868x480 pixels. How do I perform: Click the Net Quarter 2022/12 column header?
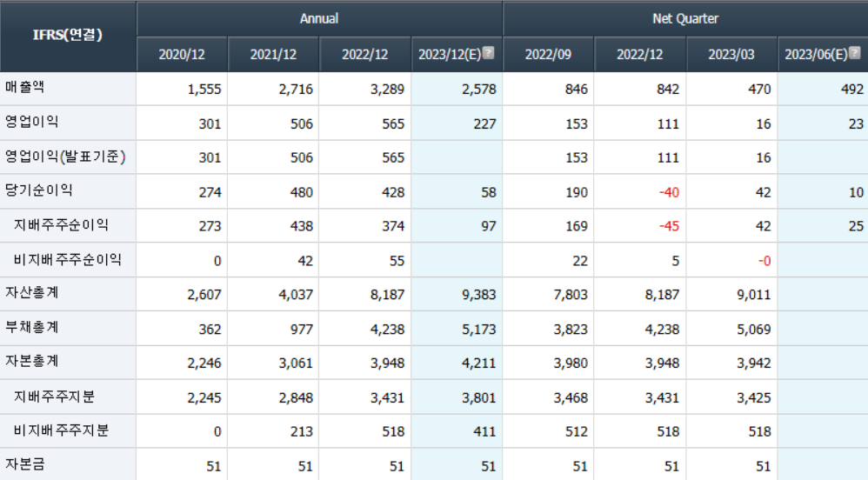(640, 54)
